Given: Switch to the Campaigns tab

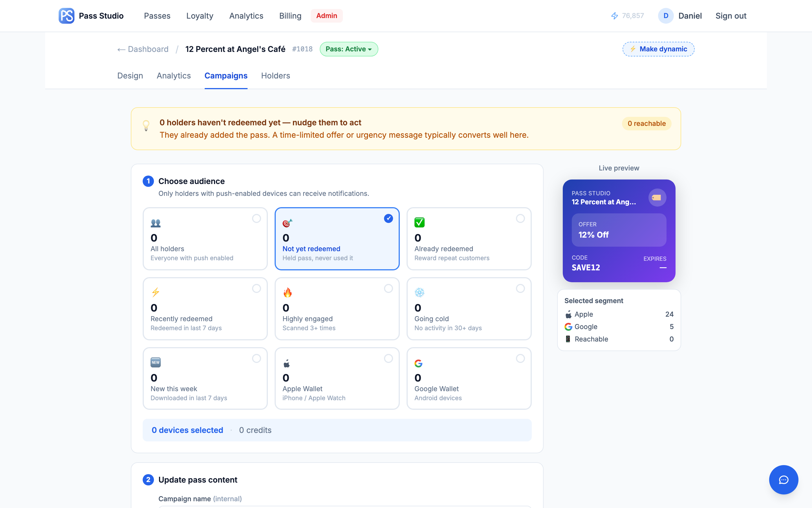Looking at the screenshot, I should point(226,76).
